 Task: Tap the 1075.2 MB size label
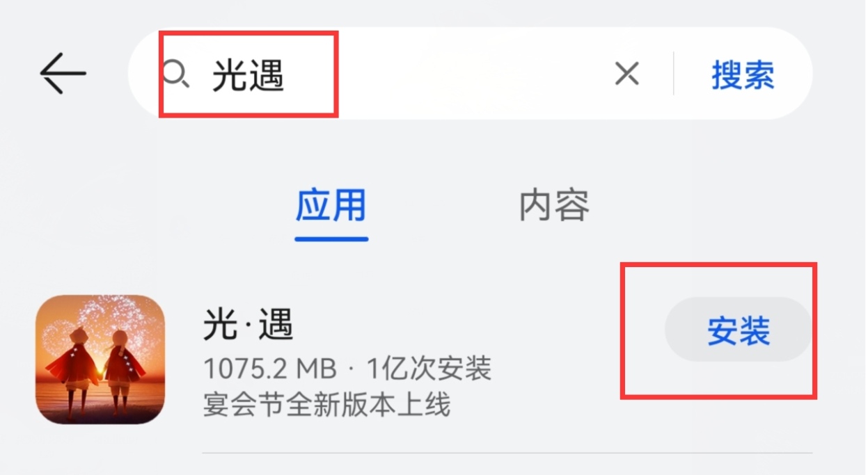point(270,369)
